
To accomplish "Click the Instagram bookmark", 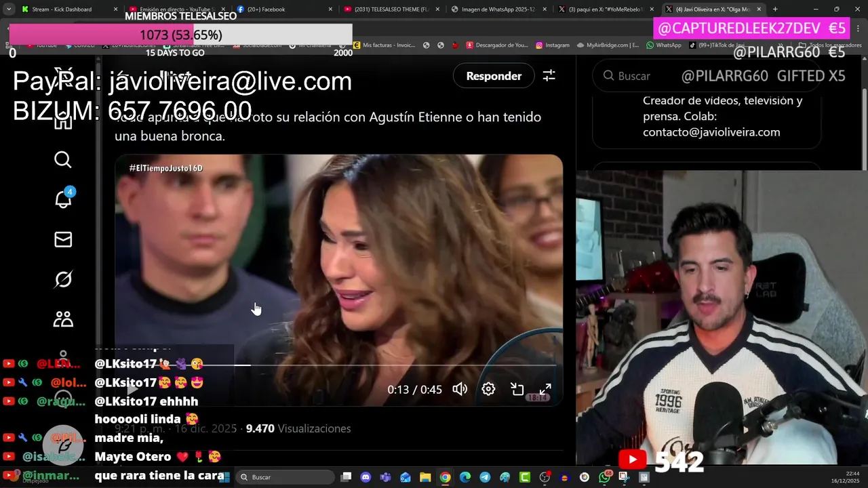I will pyautogui.click(x=553, y=45).
